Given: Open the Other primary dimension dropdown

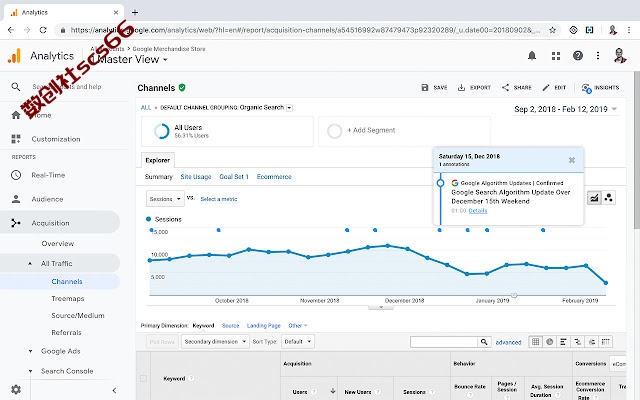Looking at the screenshot, I should (x=298, y=325).
